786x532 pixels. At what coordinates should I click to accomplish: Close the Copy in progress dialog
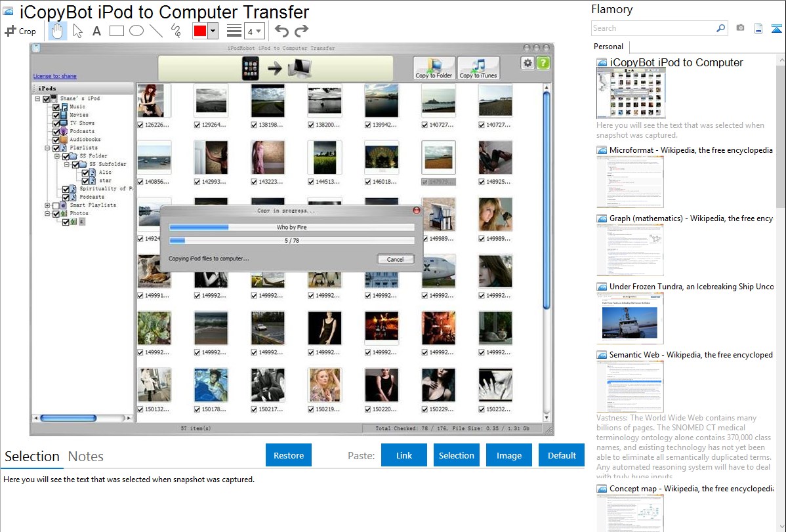(417, 210)
